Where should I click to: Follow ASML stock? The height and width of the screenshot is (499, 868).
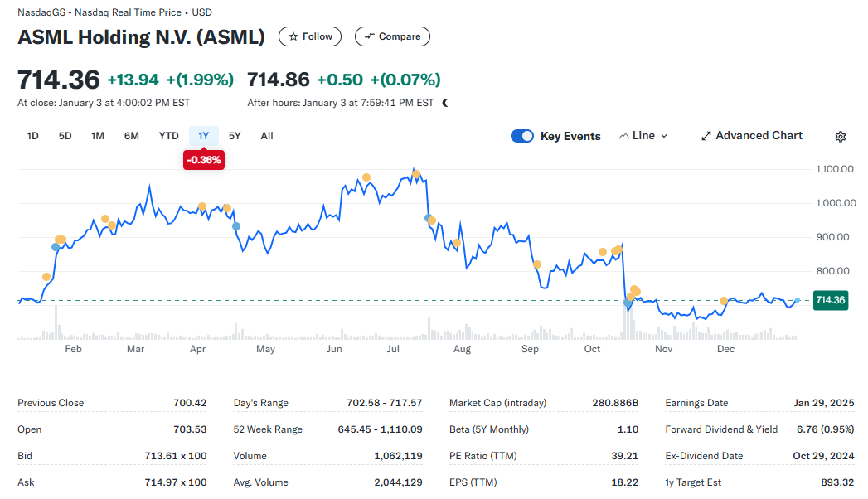click(x=310, y=36)
